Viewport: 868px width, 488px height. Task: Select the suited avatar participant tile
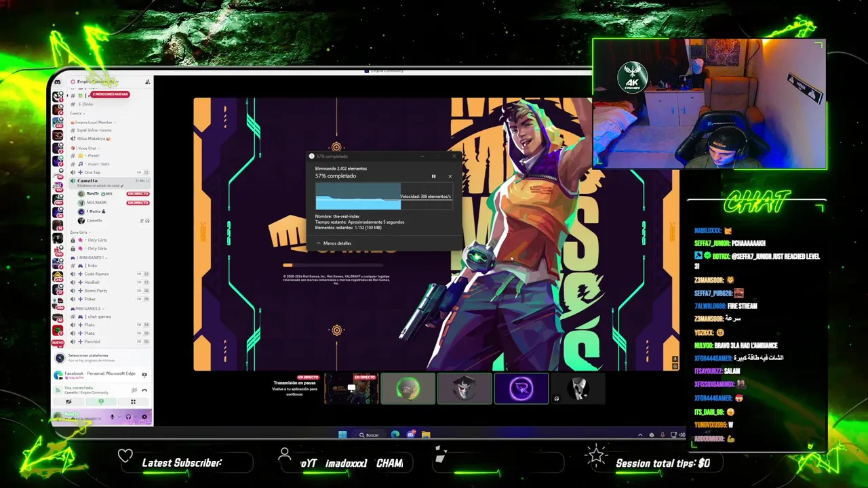(x=578, y=388)
